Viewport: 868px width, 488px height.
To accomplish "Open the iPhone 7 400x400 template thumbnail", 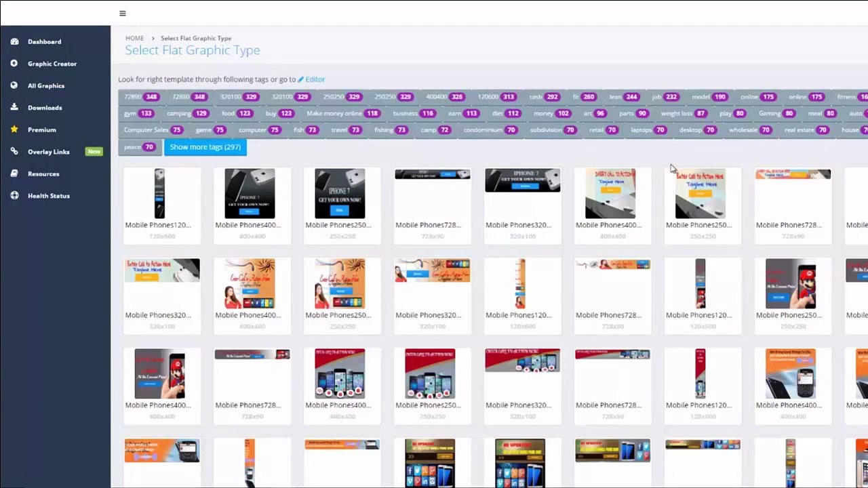I will [x=250, y=194].
